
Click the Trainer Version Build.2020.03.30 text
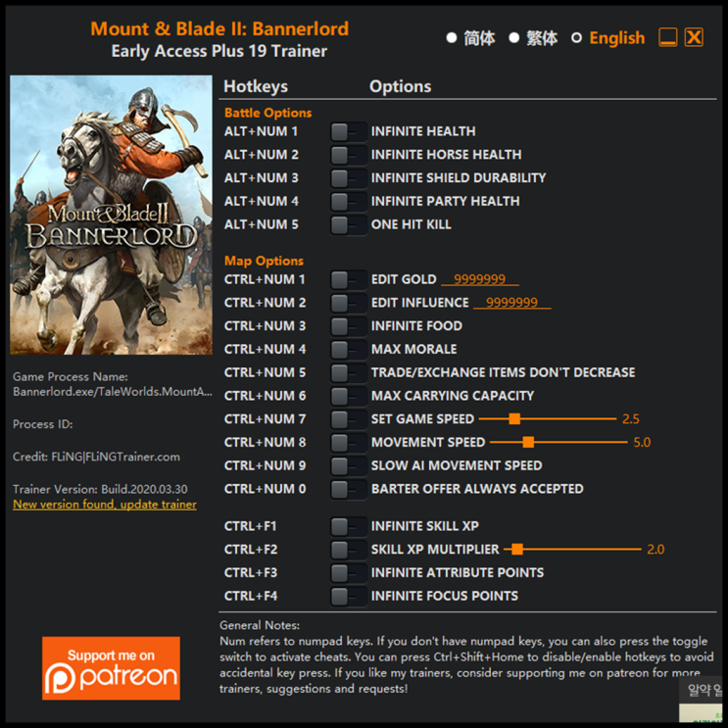[x=100, y=489]
